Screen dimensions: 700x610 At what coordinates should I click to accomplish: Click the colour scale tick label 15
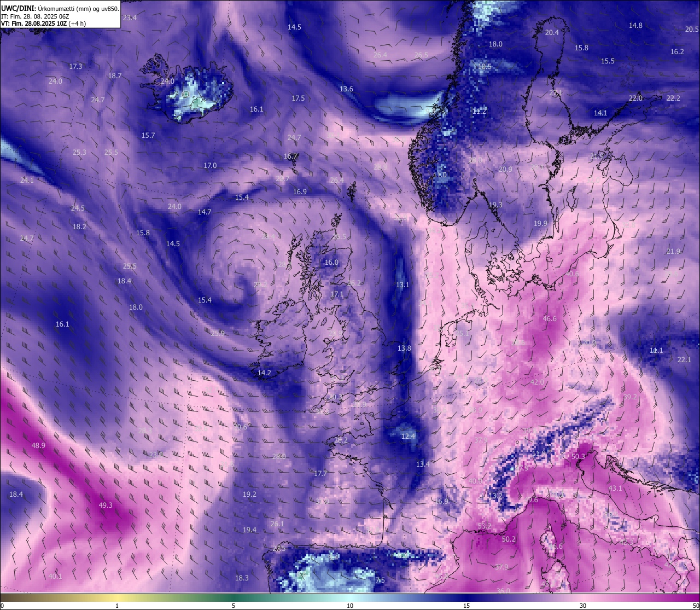466,606
